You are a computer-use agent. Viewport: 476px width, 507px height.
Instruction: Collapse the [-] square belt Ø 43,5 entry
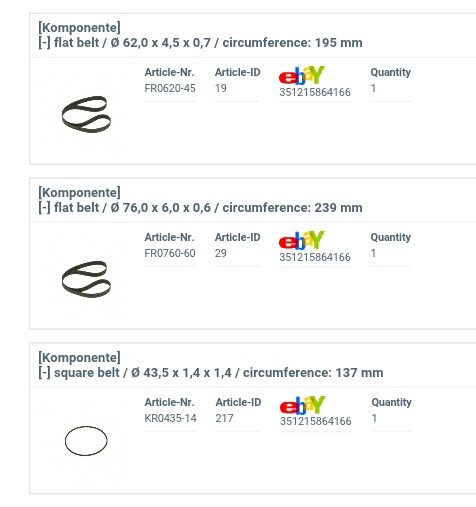44,373
